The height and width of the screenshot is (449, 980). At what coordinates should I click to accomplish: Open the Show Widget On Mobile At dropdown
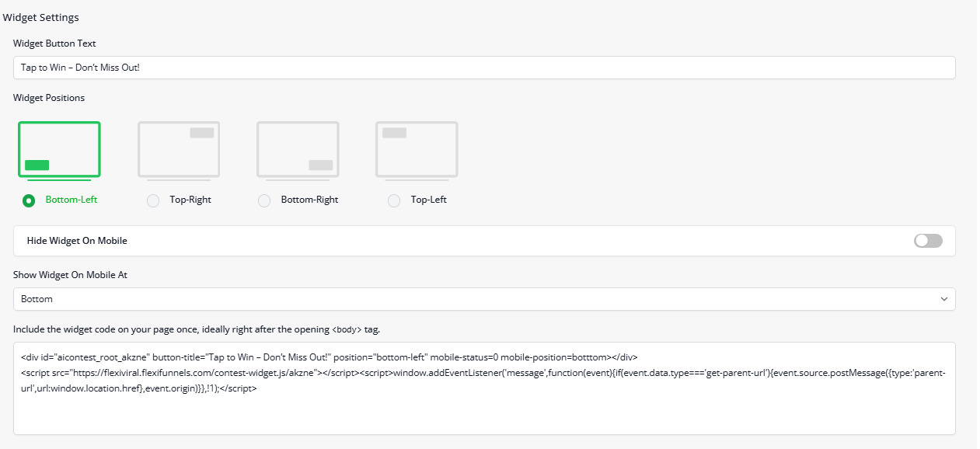pyautogui.click(x=484, y=299)
